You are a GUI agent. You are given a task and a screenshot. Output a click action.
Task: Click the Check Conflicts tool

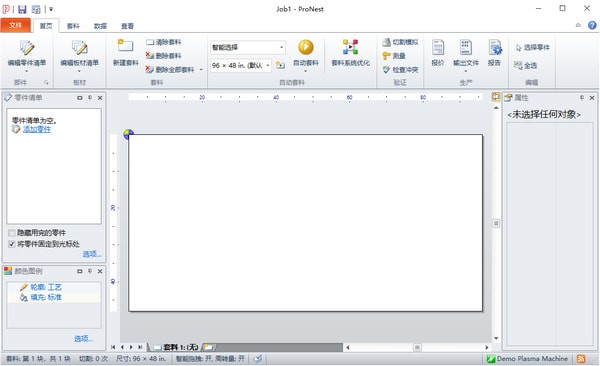coord(401,70)
